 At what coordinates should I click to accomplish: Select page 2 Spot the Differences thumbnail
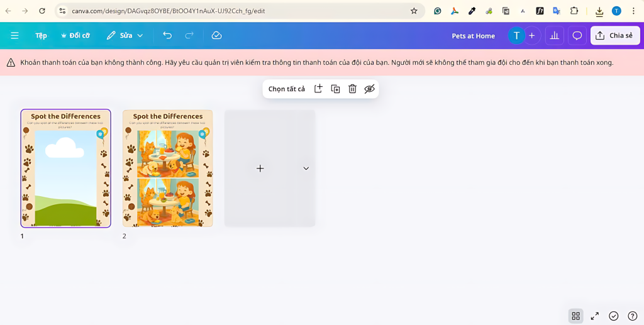coord(167,168)
